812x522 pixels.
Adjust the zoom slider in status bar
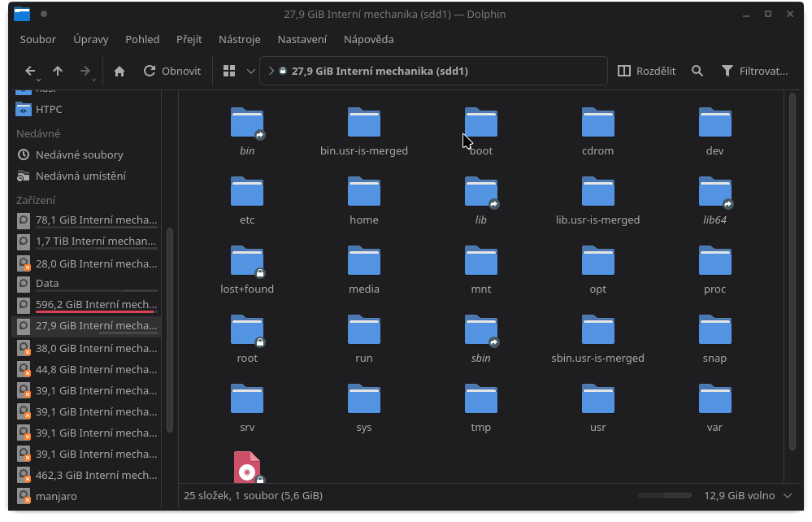665,495
